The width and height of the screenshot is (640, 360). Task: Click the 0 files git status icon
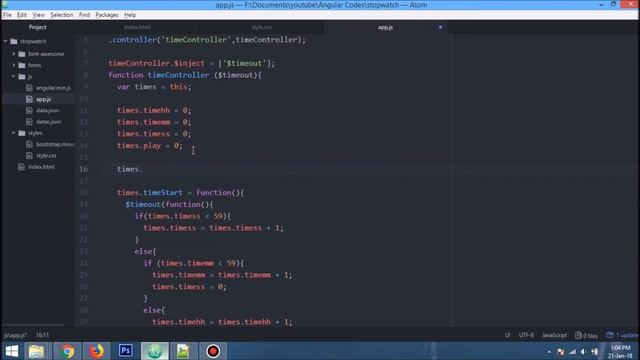(586, 336)
